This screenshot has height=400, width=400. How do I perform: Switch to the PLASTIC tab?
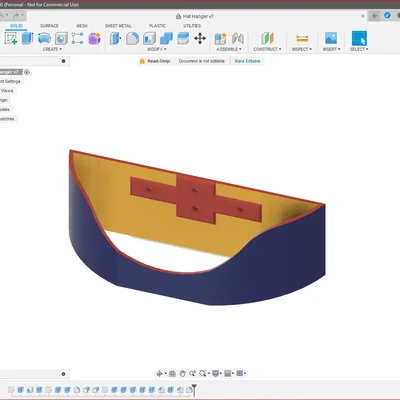(x=157, y=26)
